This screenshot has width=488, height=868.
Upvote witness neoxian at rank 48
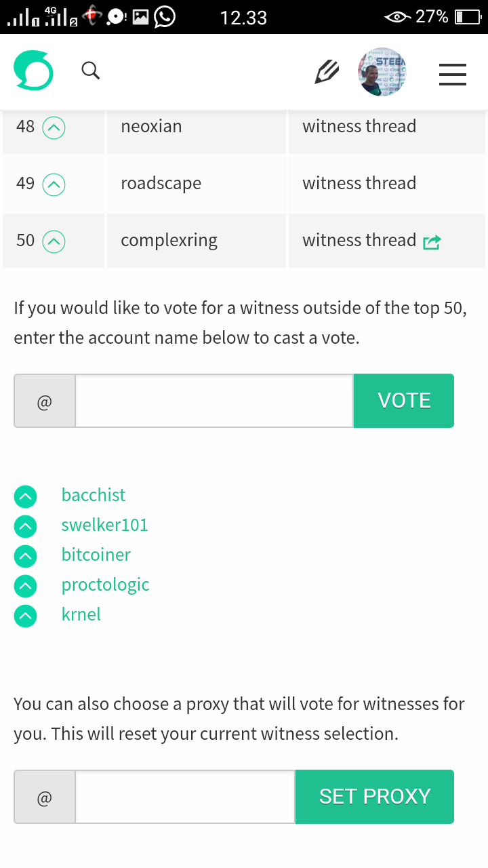[54, 127]
